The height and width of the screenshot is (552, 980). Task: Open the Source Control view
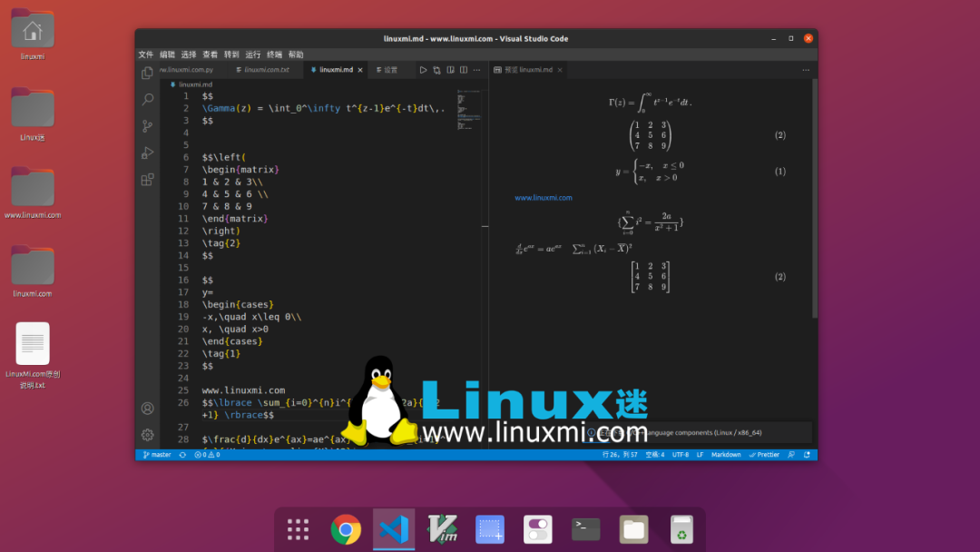[148, 125]
